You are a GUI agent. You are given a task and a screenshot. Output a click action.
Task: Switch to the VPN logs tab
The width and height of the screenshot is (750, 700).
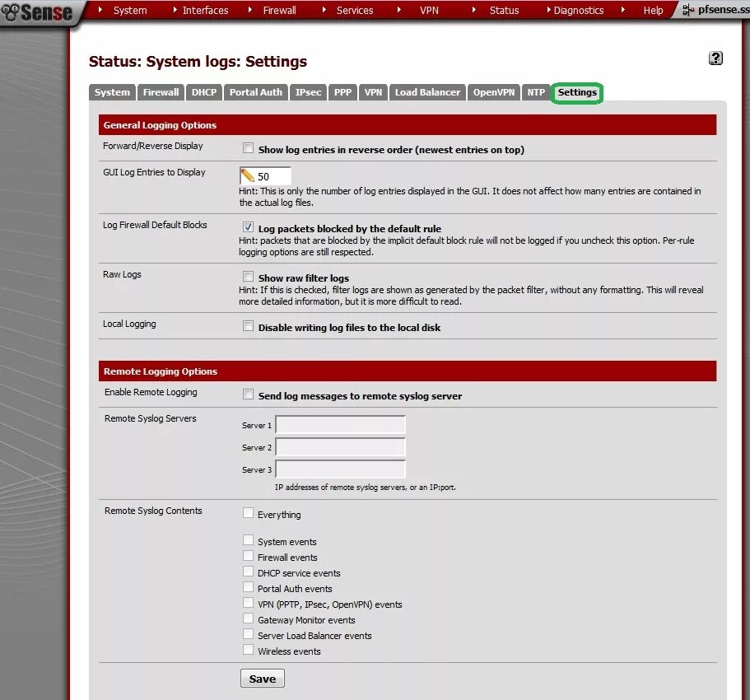pos(373,92)
